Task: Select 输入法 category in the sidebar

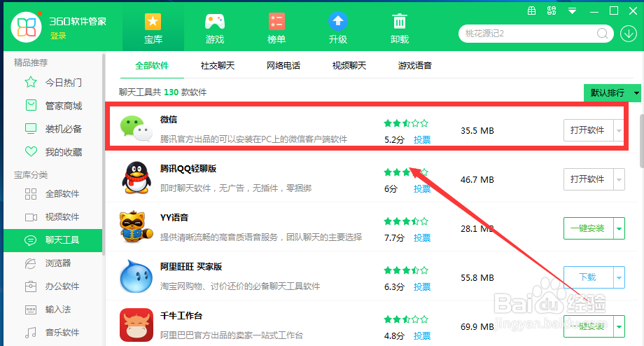Action: [x=52, y=310]
